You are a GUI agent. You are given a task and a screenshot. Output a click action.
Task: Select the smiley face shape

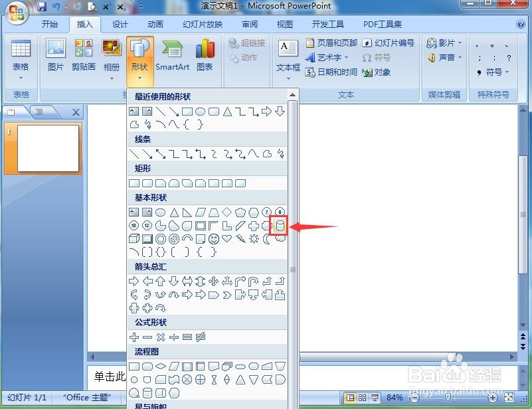point(214,239)
